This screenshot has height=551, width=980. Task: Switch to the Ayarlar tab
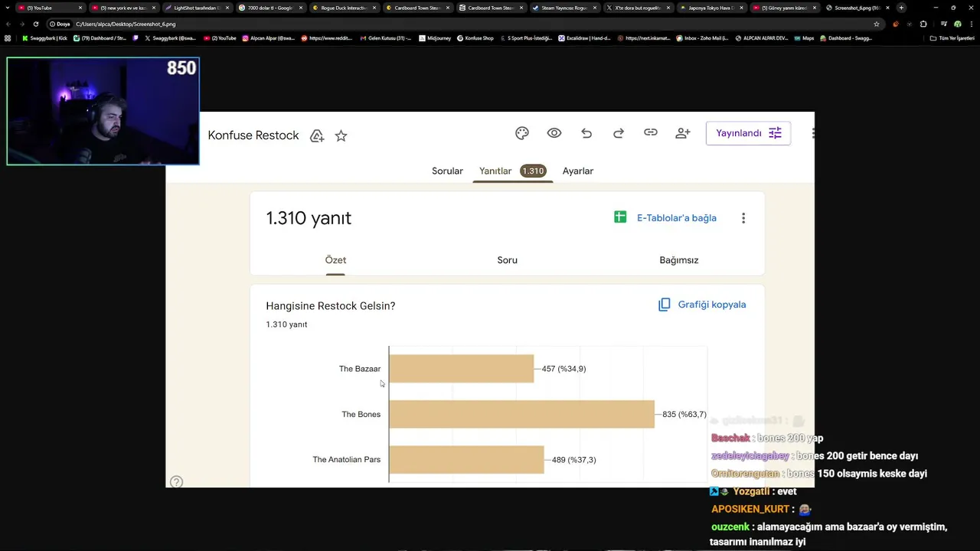pyautogui.click(x=578, y=171)
